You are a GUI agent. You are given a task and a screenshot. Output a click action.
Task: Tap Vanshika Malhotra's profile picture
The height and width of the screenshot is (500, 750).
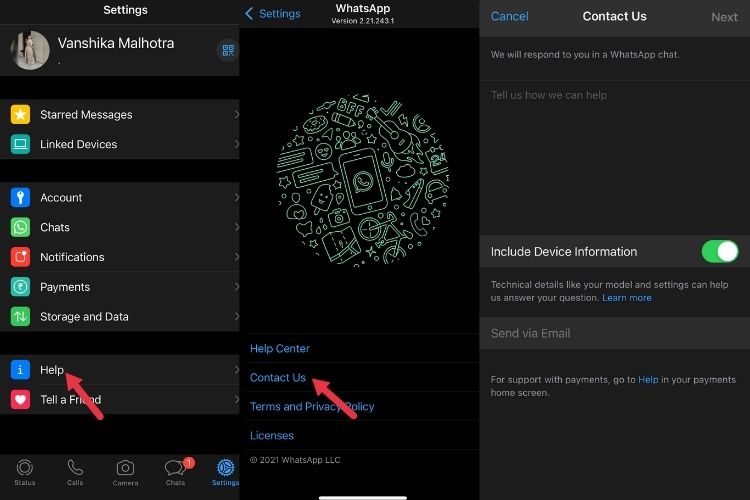[x=30, y=50]
